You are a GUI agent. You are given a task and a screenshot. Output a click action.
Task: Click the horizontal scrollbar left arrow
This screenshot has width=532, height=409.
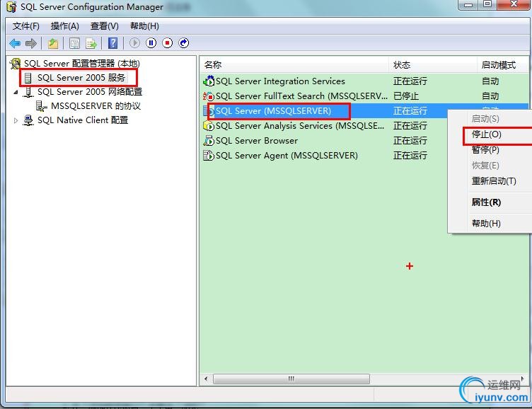(206, 379)
